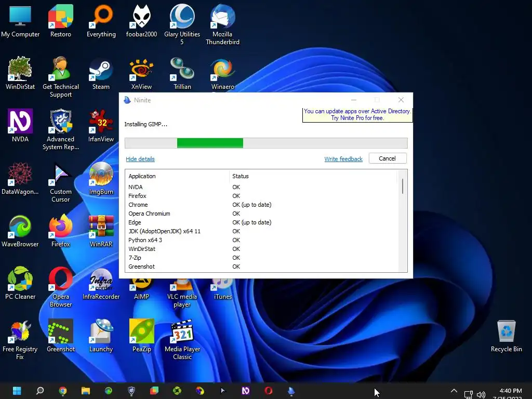
Task: Select the XnView desktop icon
Action: pyautogui.click(x=141, y=74)
